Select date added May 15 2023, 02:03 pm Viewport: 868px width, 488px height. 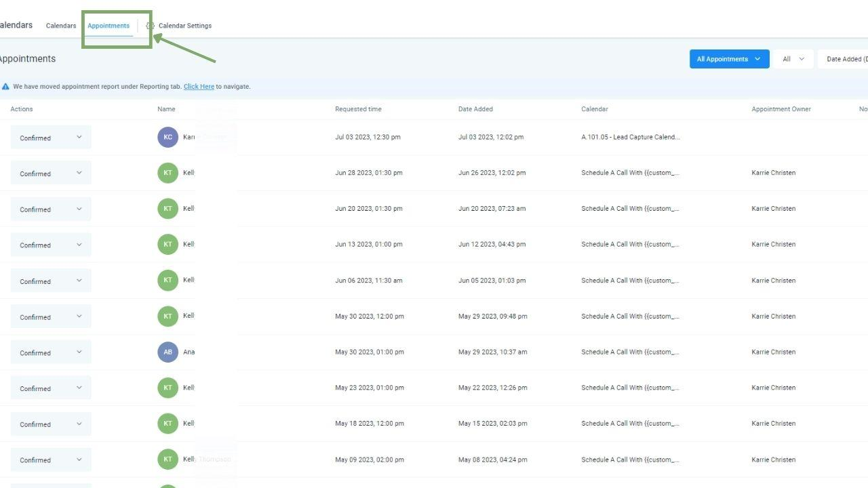(x=493, y=424)
